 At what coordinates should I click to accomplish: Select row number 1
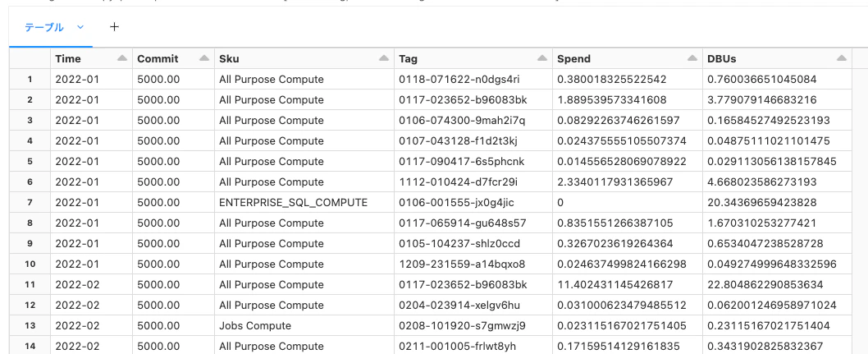pos(30,79)
